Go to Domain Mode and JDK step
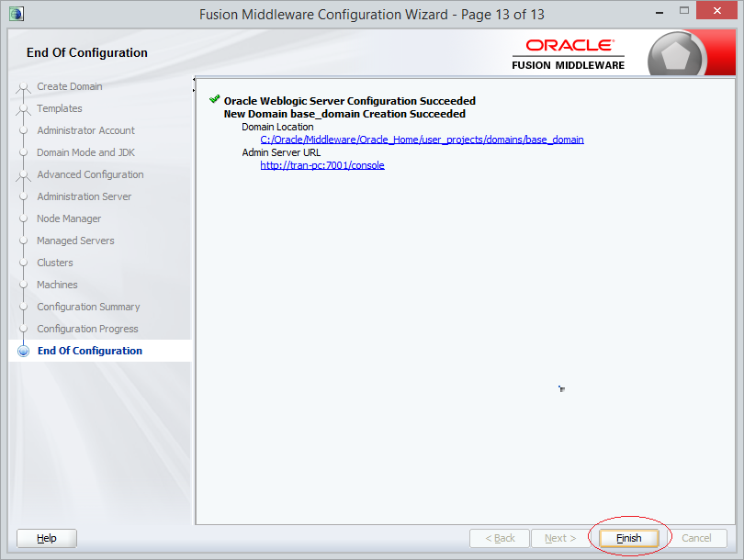The image size is (744, 560). coord(86,152)
